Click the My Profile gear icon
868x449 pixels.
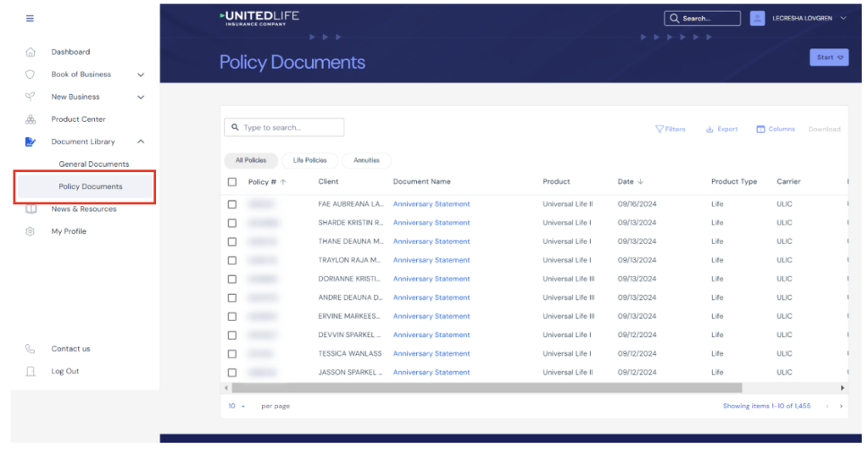31,231
